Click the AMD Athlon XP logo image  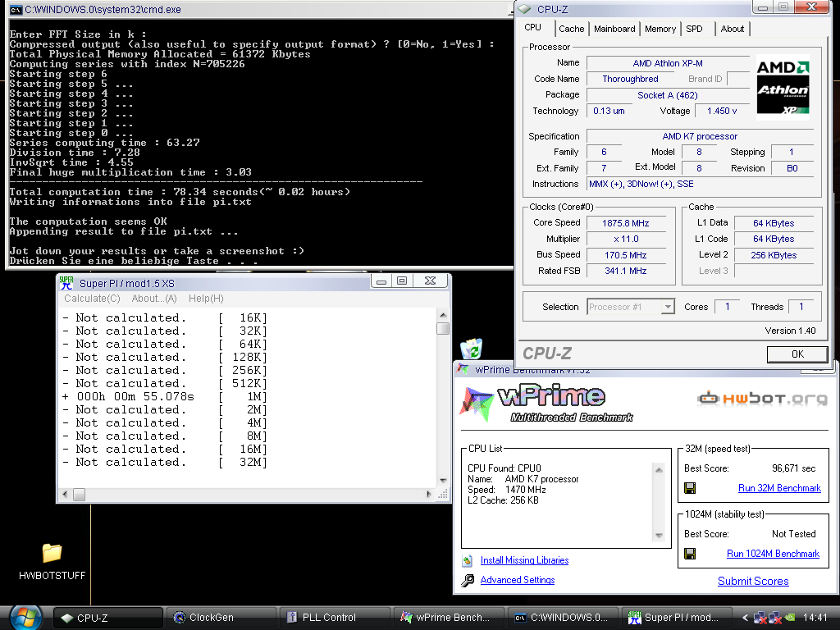point(783,87)
